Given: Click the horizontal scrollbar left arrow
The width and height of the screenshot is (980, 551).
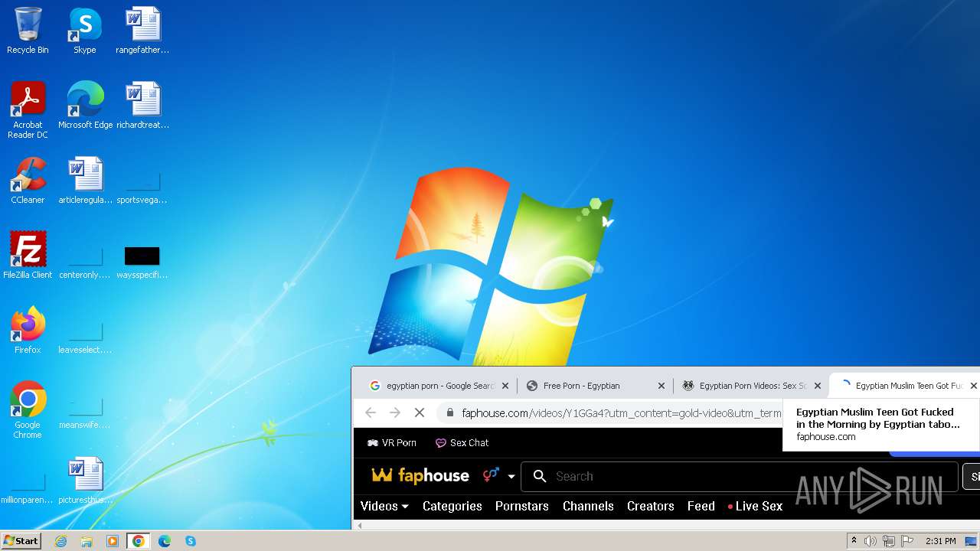Looking at the screenshot, I should tap(359, 525).
